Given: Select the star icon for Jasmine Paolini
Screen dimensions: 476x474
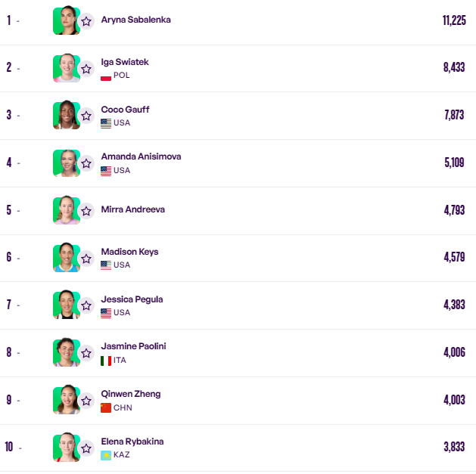Looking at the screenshot, I should pyautogui.click(x=86, y=352).
